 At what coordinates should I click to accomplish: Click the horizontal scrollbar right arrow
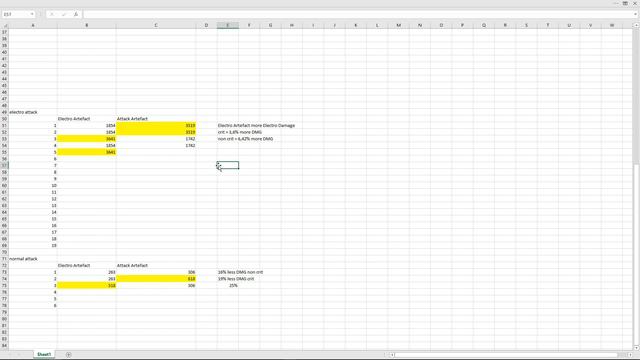630,355
